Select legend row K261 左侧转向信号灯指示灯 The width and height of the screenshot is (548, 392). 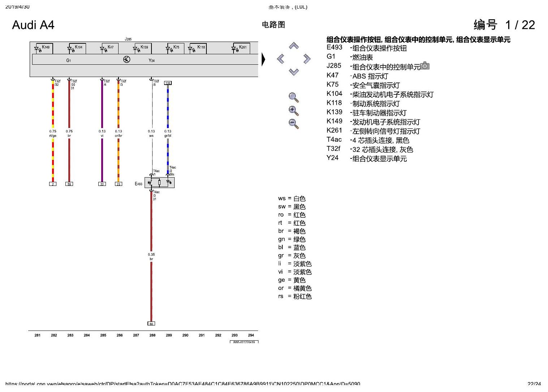pyautogui.click(x=373, y=131)
